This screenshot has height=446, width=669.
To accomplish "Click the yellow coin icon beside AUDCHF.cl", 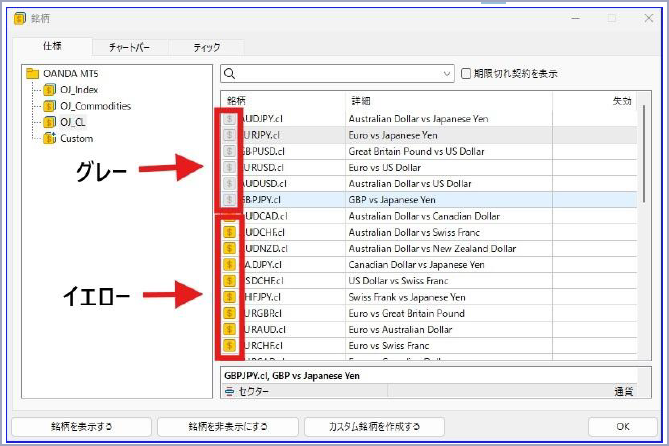I will (229, 232).
